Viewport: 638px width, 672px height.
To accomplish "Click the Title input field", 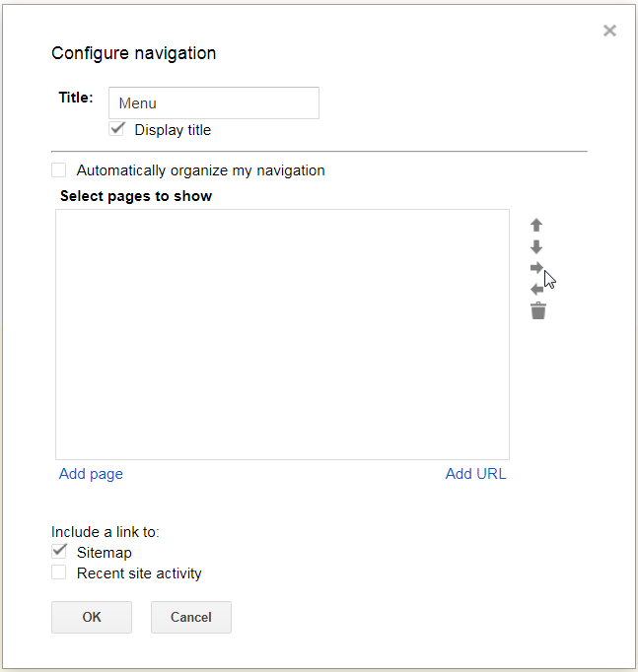I will (214, 102).
